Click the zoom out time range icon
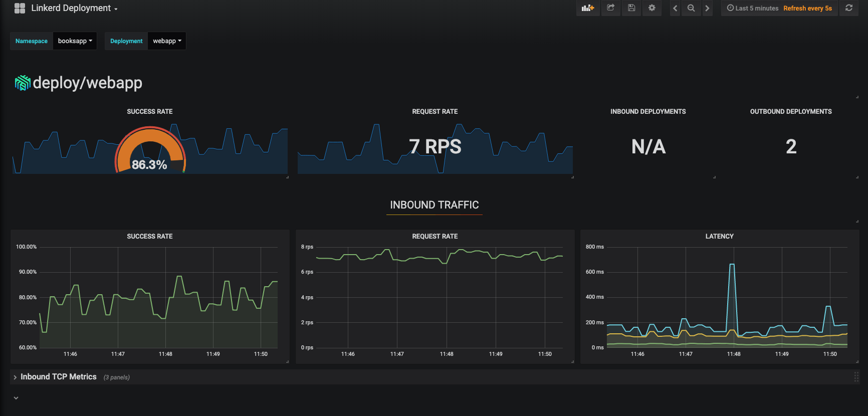Image resolution: width=868 pixels, height=416 pixels. point(691,8)
